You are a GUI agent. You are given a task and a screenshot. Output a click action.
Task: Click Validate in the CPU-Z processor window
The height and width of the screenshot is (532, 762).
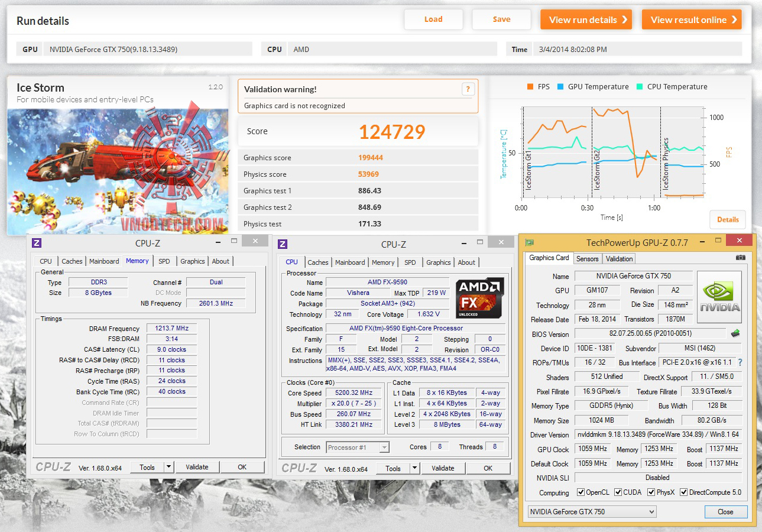(x=443, y=469)
